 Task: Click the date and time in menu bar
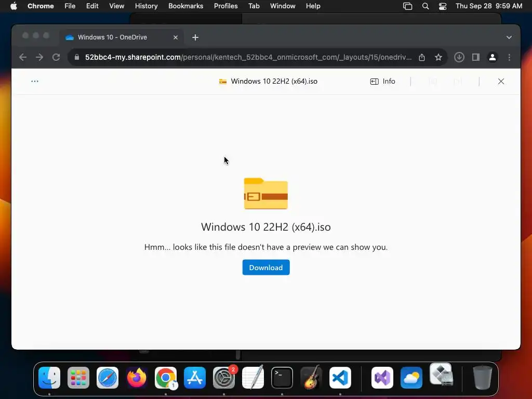488,6
